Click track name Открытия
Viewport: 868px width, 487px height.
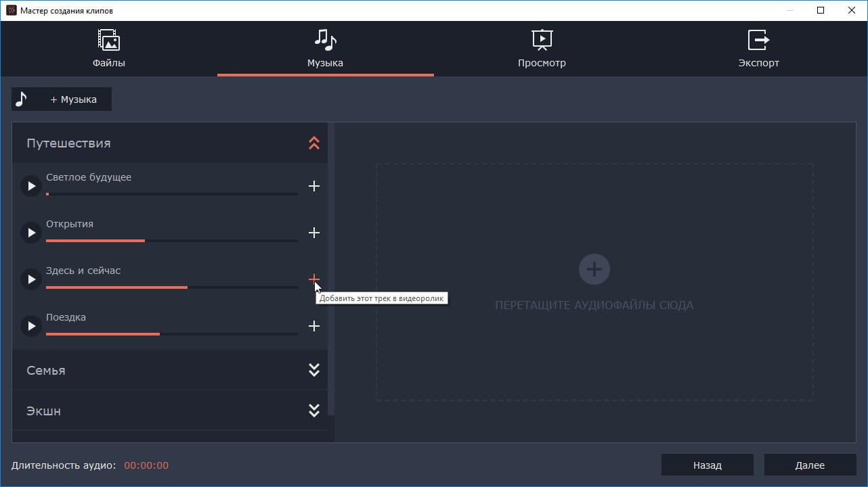pos(70,224)
